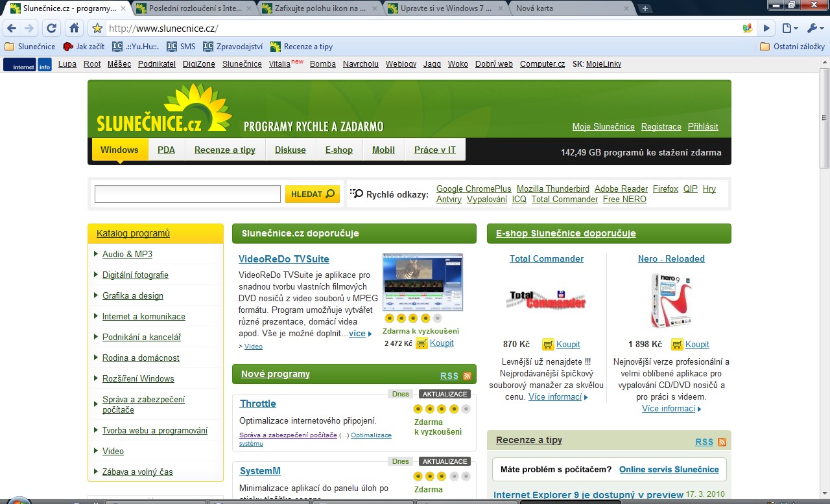830x504 pixels.
Task: Click the Total Commander product logo
Action: [x=547, y=299]
